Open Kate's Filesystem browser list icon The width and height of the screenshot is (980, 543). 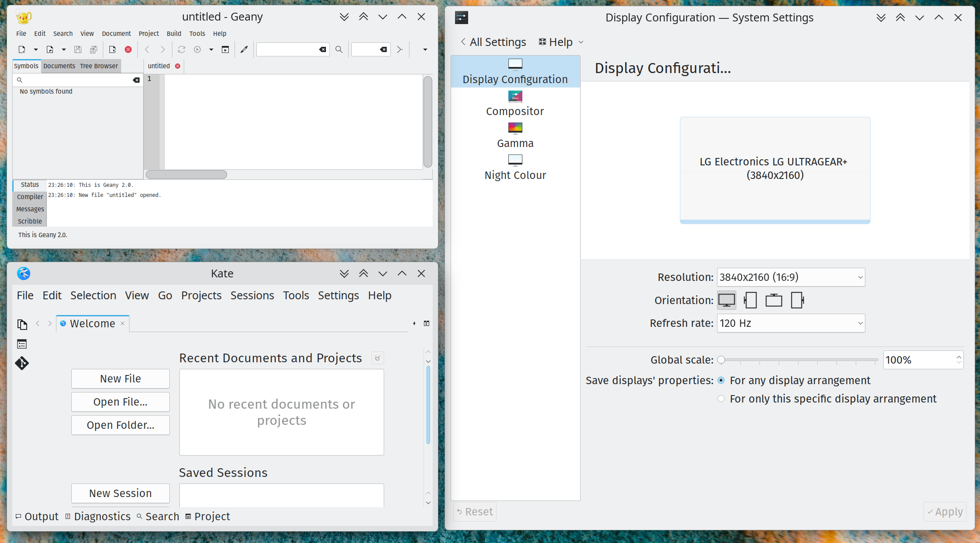[x=22, y=344]
